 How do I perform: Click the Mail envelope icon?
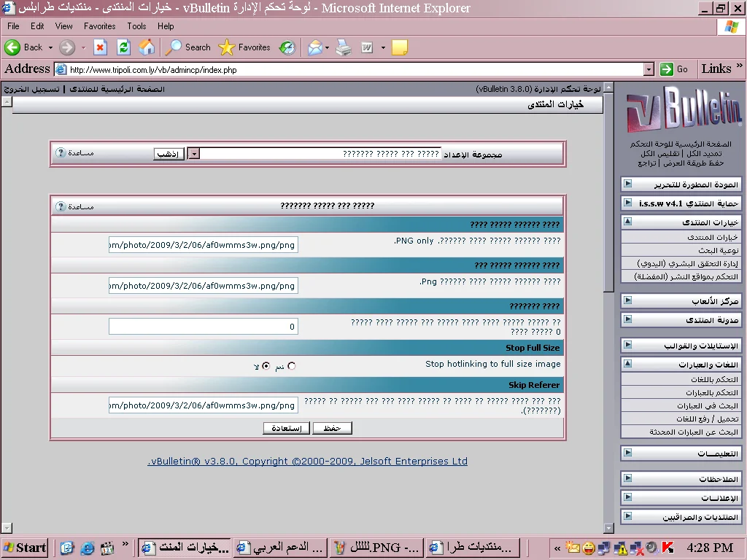(315, 47)
